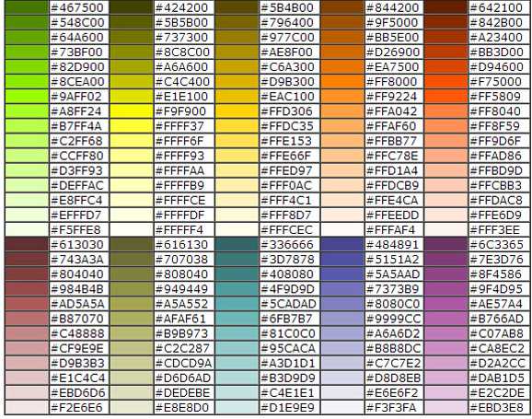The height and width of the screenshot is (419, 532).
Task: Select the swatch next to #9AFF02
Action: [27, 97]
